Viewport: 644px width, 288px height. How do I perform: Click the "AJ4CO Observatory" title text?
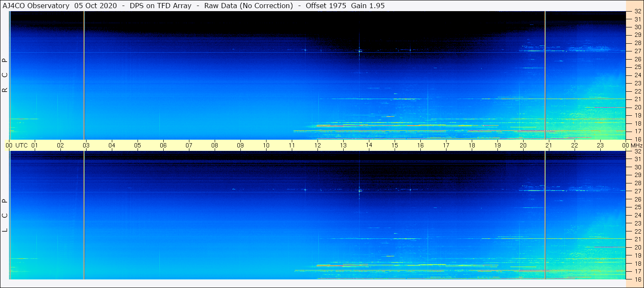[x=36, y=6]
